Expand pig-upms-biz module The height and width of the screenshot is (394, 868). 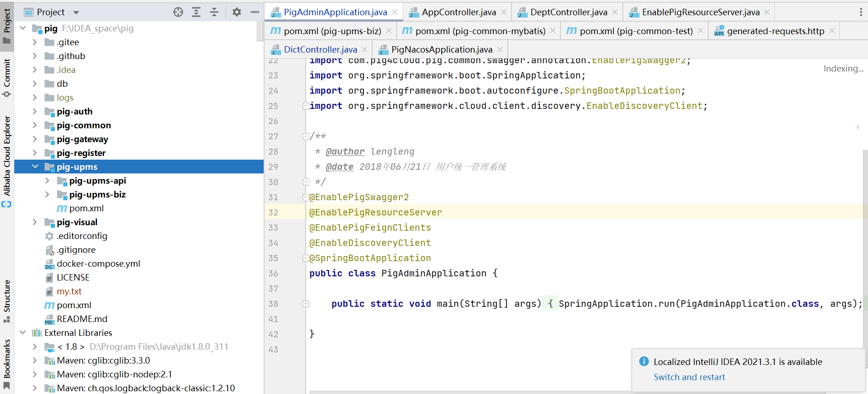(47, 194)
